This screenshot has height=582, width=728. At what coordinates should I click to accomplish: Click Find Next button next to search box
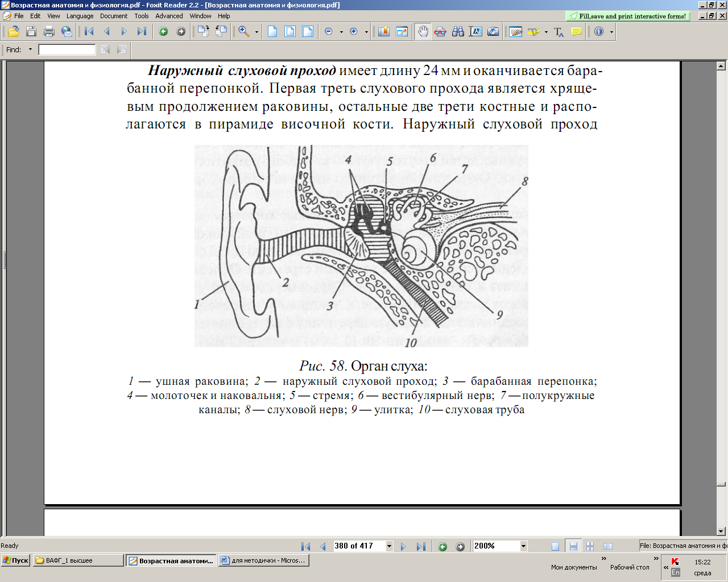coord(121,50)
